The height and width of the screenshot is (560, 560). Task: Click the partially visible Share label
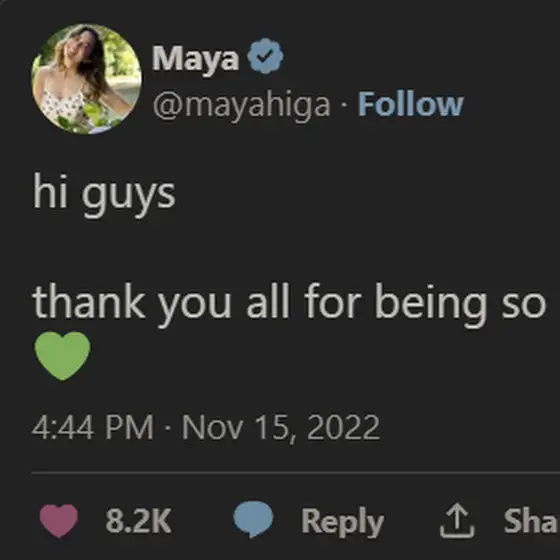(532, 521)
